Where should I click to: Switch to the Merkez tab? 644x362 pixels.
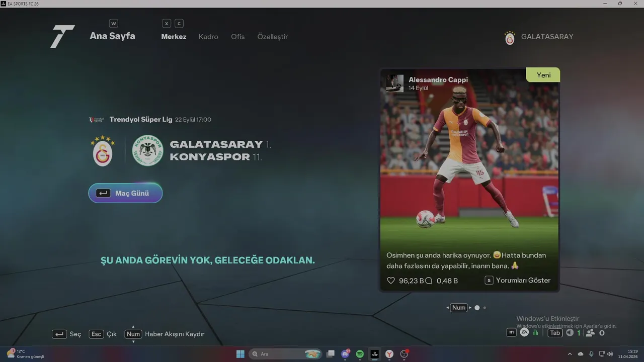point(174,37)
